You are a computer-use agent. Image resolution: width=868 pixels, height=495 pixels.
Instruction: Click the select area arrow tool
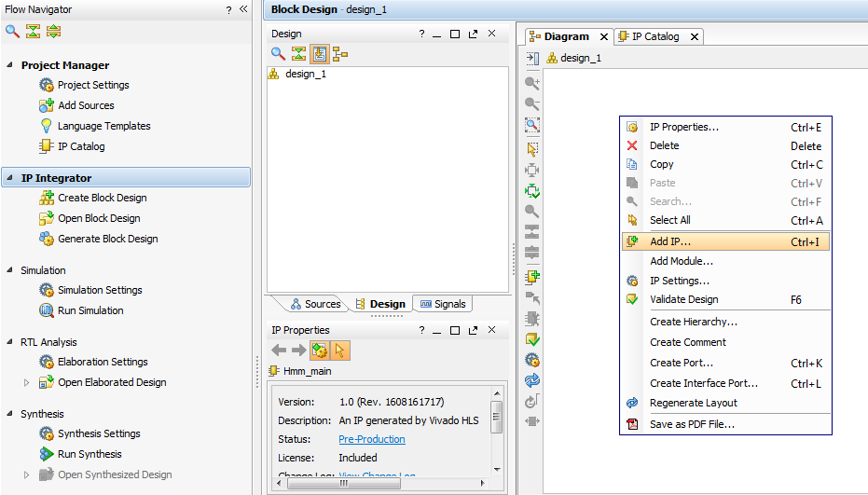(532, 149)
